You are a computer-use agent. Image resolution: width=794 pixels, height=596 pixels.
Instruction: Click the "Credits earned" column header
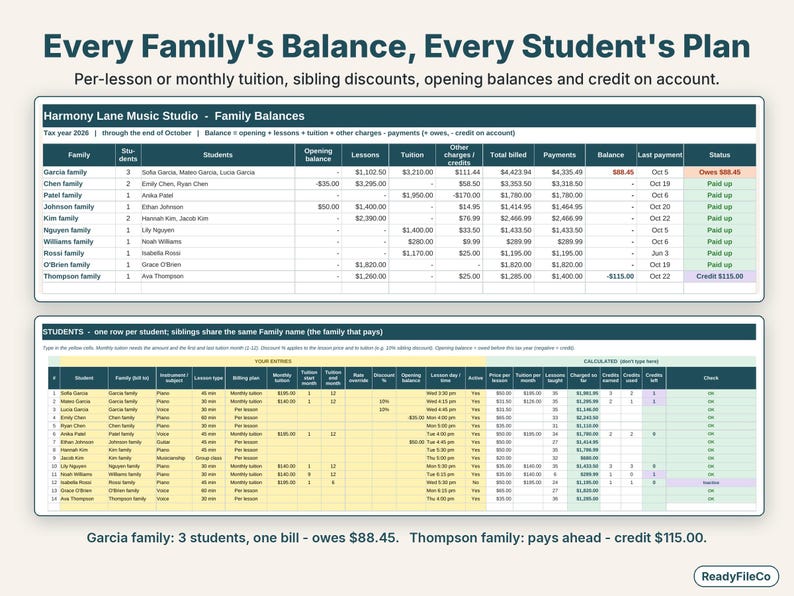pos(610,378)
